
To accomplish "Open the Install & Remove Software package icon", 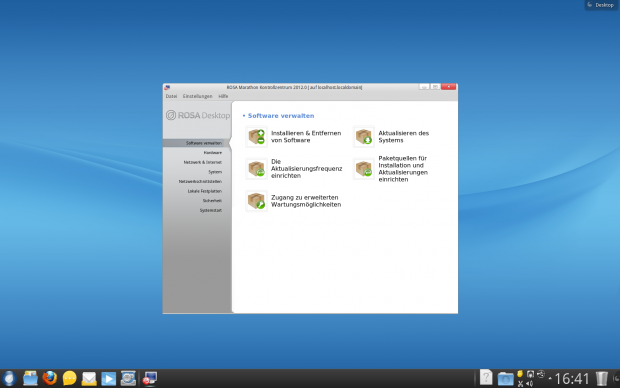I will click(x=256, y=136).
